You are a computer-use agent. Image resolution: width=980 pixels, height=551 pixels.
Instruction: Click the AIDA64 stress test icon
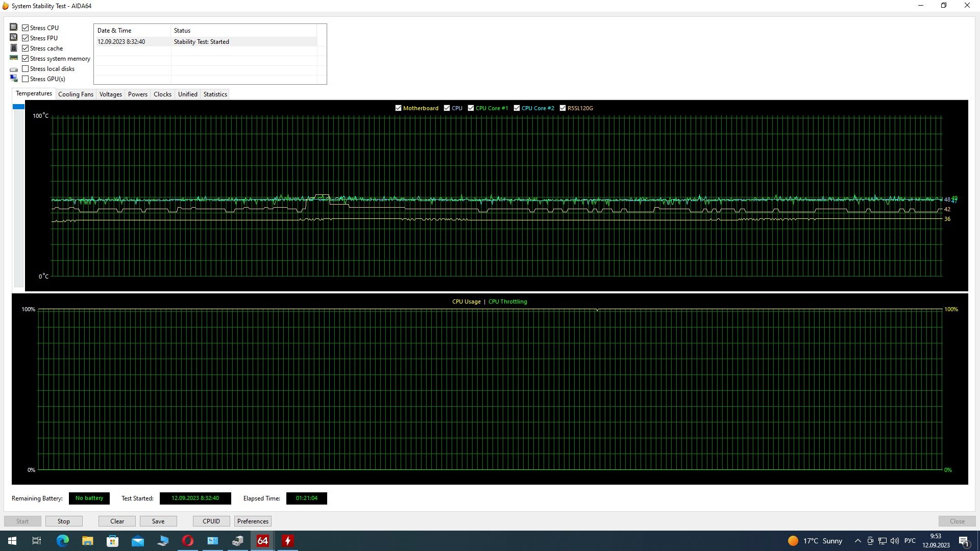tap(287, 540)
